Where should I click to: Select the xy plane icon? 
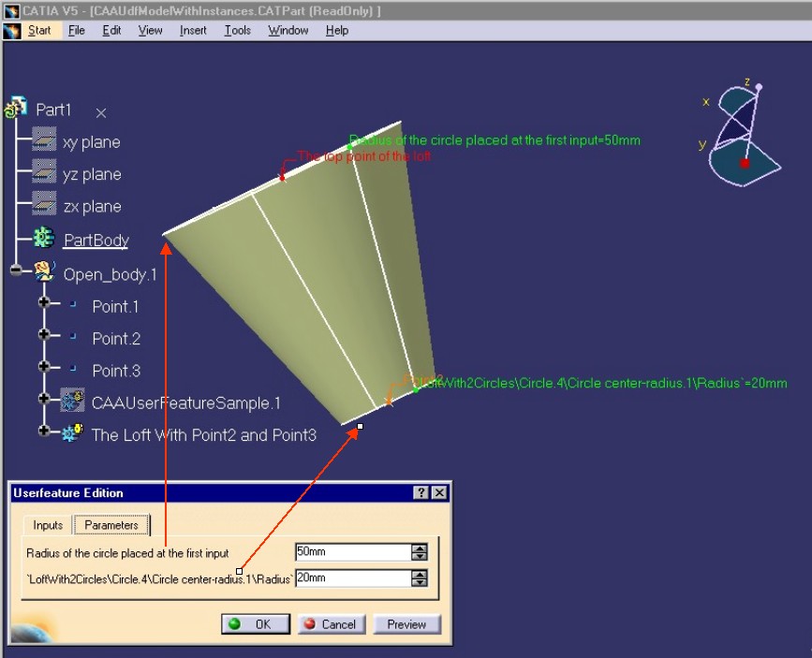(43, 139)
